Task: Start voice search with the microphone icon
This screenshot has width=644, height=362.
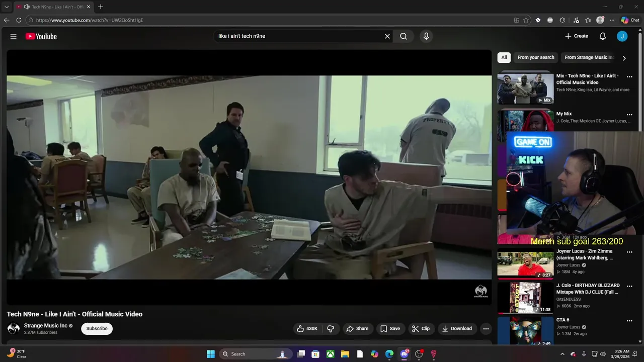Action: click(426, 36)
